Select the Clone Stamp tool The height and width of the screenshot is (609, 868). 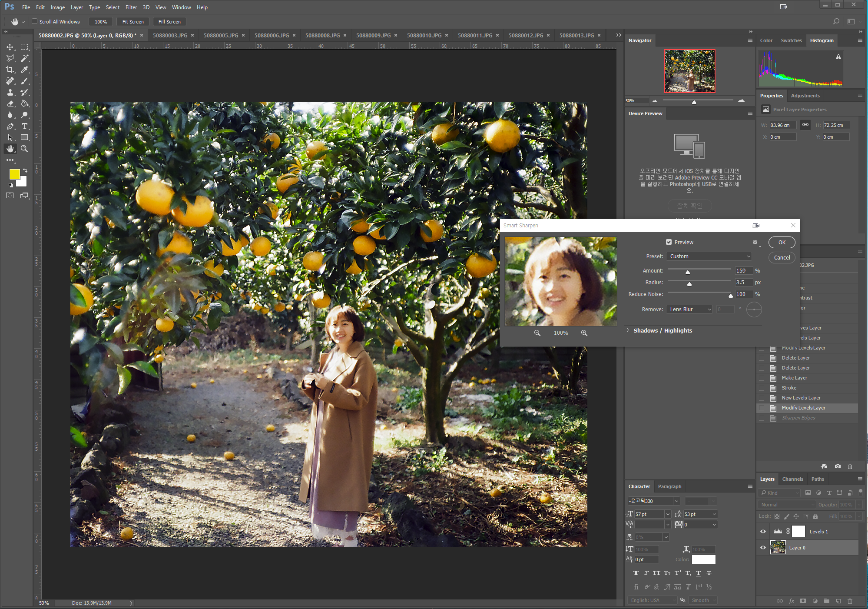[x=10, y=92]
